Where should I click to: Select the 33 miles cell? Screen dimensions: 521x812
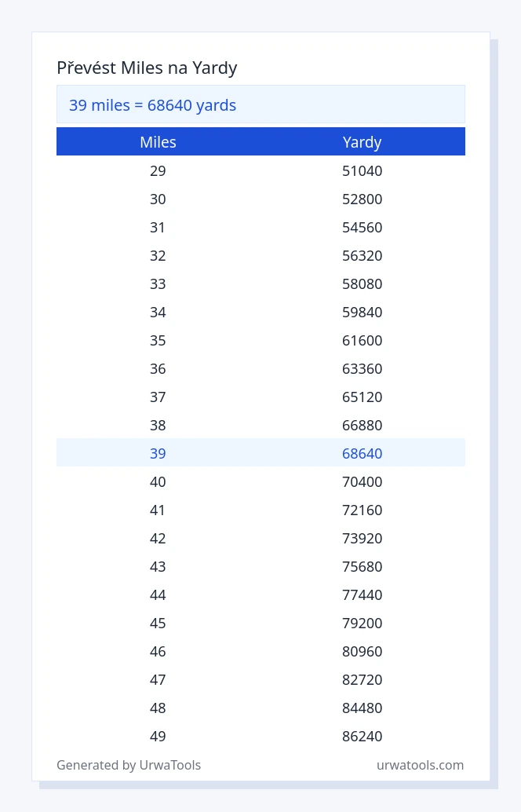[x=158, y=283]
